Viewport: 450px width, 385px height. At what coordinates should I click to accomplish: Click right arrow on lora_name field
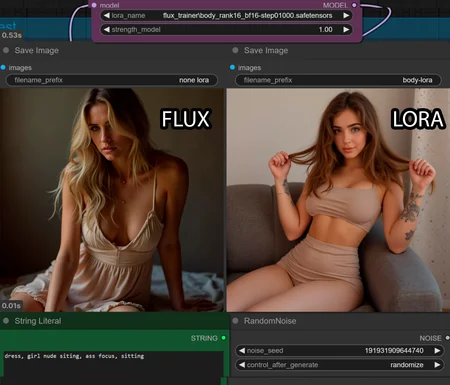click(346, 15)
